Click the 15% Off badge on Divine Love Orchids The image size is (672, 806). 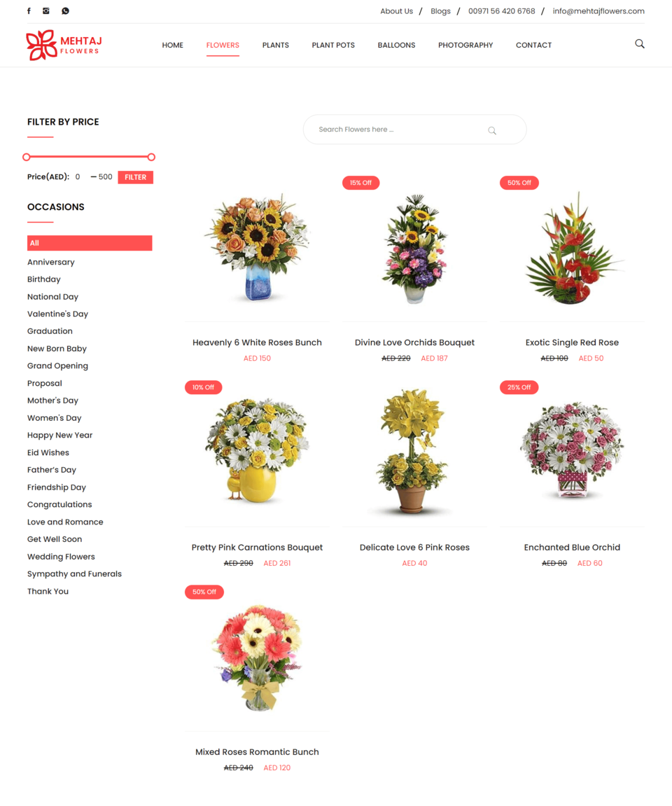[x=360, y=183]
